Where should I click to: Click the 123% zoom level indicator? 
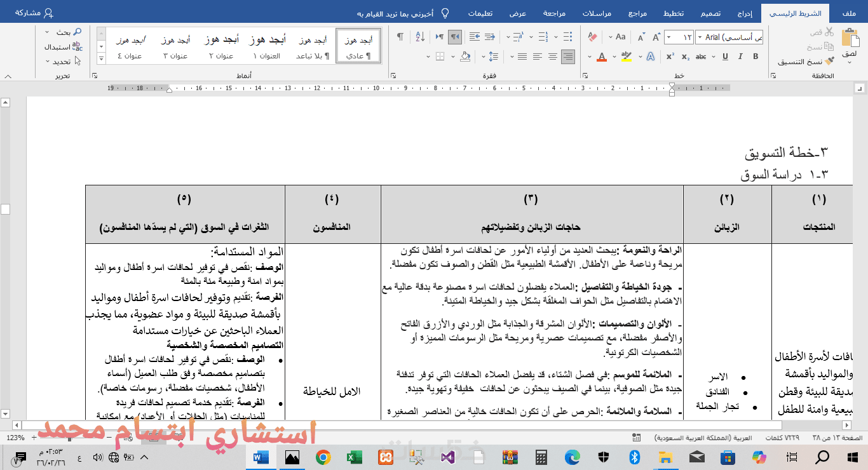point(15,438)
